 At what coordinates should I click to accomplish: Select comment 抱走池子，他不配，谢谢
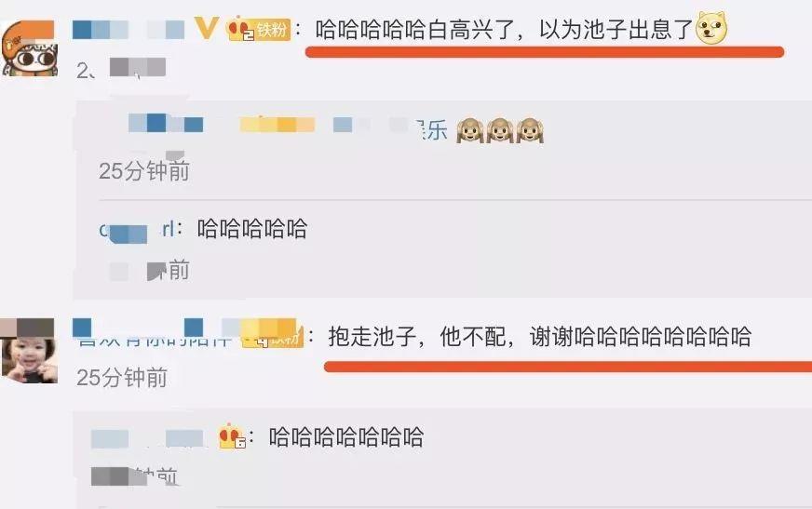pos(539,337)
